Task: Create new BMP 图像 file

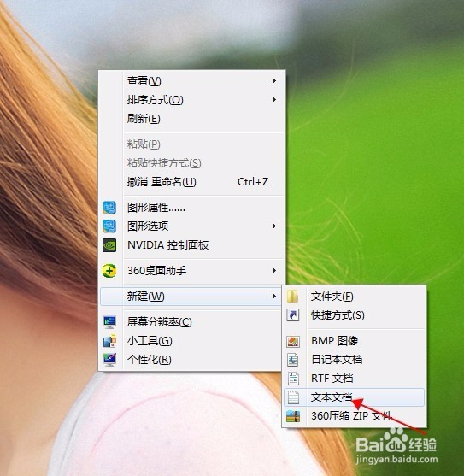Action: [354, 341]
